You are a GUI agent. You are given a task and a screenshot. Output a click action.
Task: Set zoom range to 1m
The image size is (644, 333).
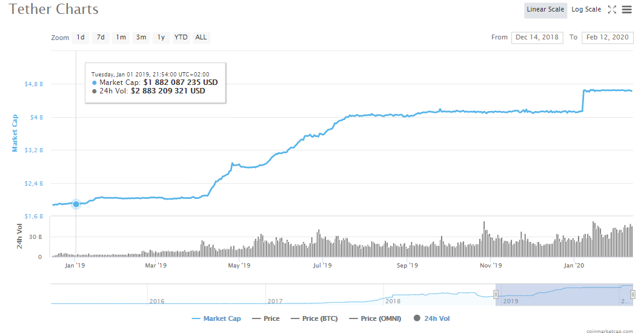tap(121, 38)
